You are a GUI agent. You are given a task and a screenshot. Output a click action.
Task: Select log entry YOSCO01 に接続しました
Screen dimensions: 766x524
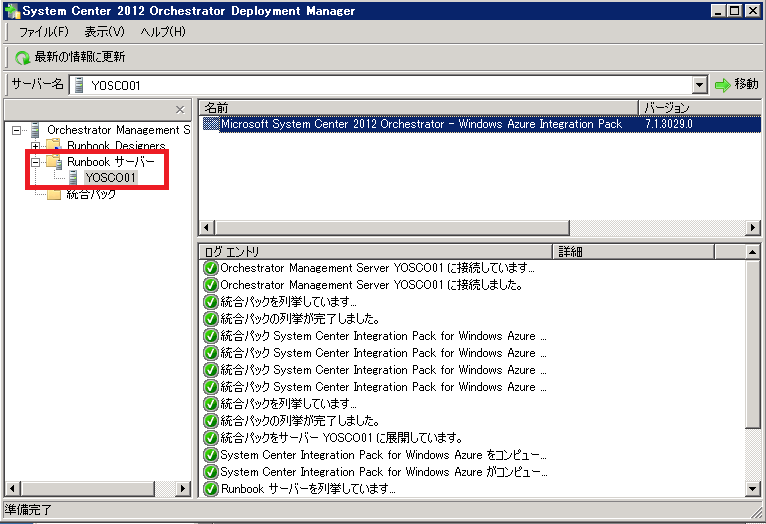click(x=371, y=285)
